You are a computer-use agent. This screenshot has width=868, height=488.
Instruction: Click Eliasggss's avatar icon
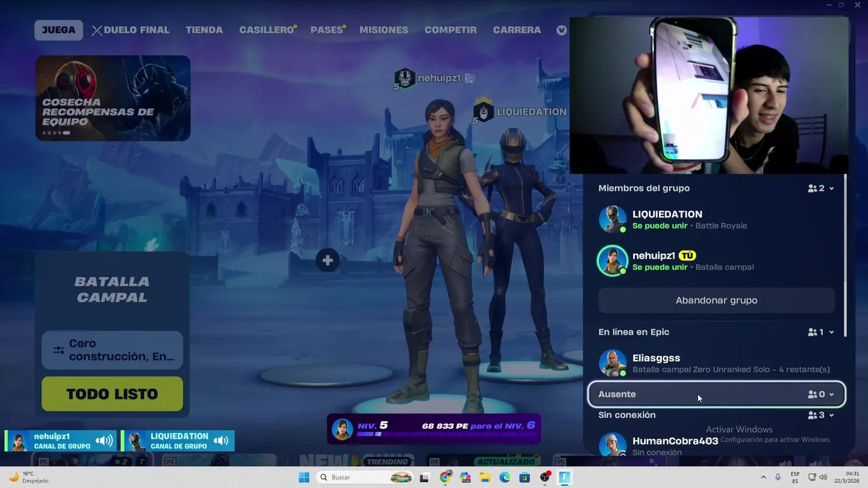[x=612, y=363]
